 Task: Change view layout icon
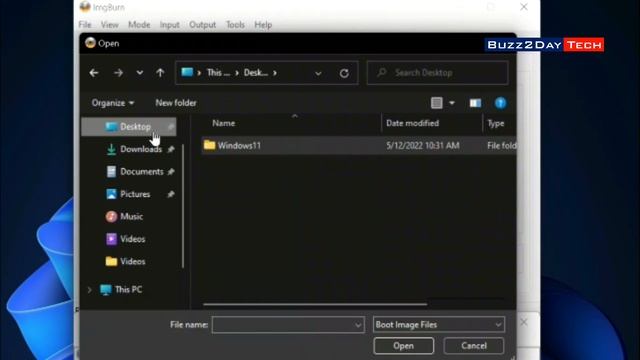[x=437, y=103]
